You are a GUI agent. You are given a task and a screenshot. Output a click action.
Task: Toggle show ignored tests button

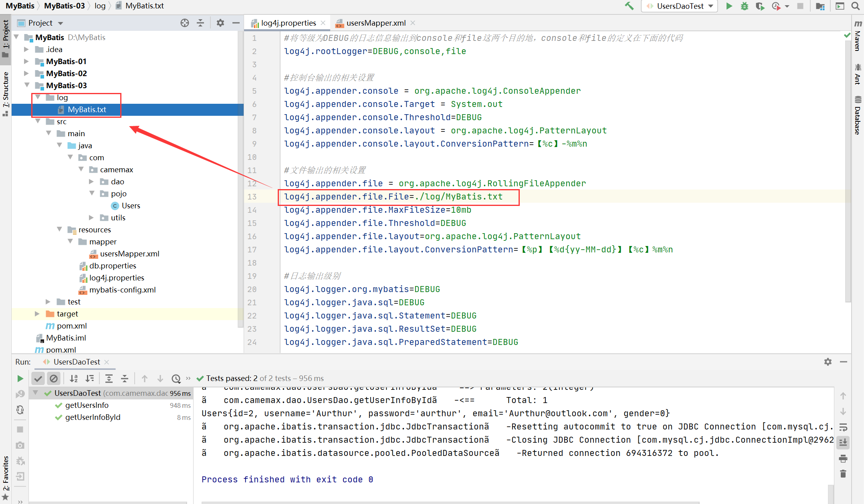pyautogui.click(x=54, y=378)
